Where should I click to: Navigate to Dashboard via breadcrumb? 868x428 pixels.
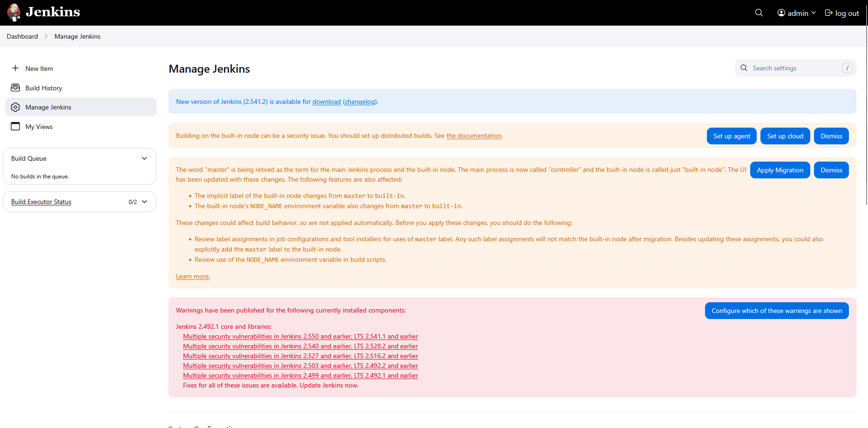(x=22, y=36)
